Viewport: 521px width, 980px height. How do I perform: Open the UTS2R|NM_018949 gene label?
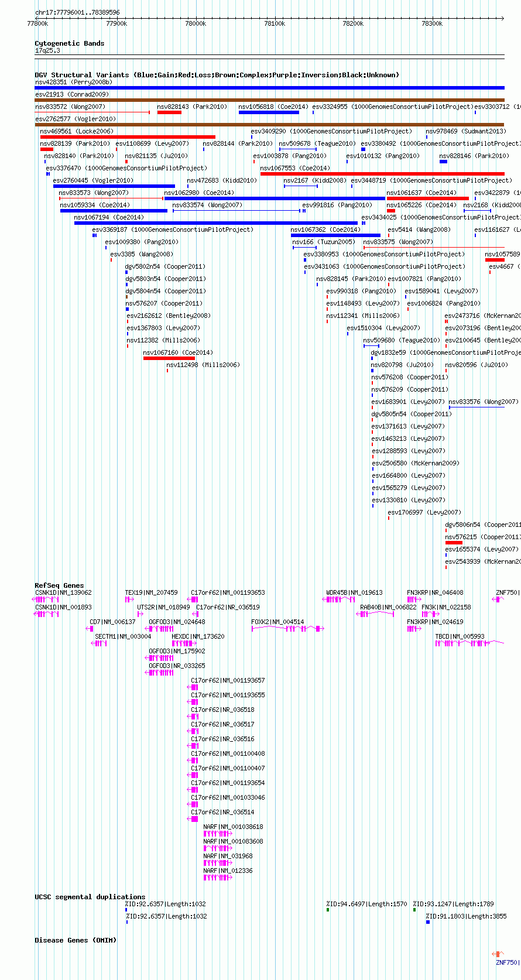163,607
